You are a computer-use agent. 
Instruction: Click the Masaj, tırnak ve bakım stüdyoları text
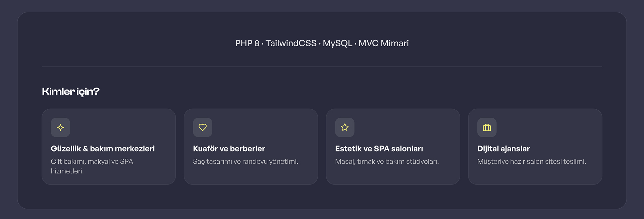point(387,161)
